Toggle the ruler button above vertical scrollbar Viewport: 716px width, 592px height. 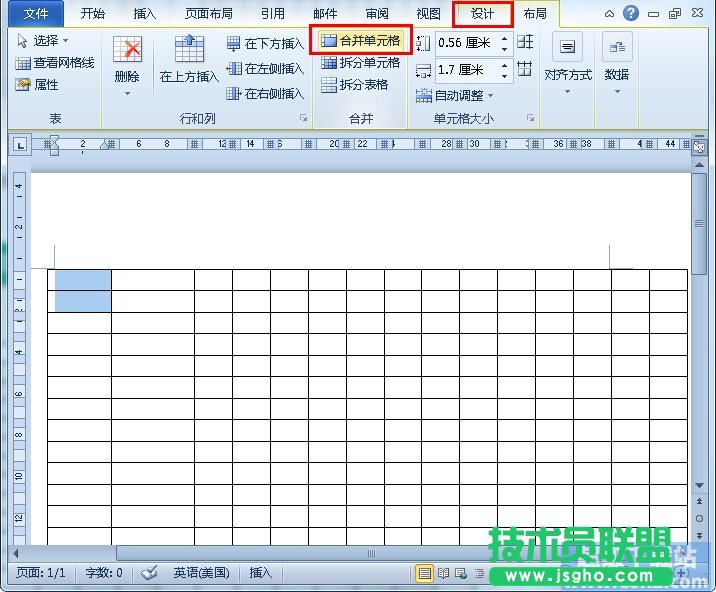[x=699, y=147]
